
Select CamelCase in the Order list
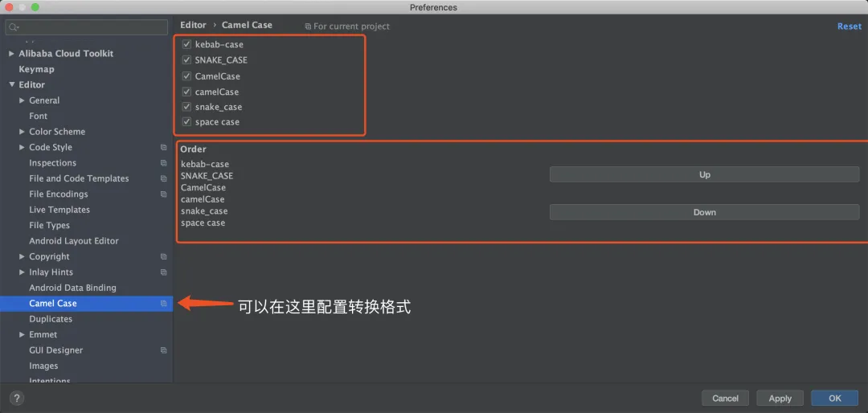pos(203,188)
